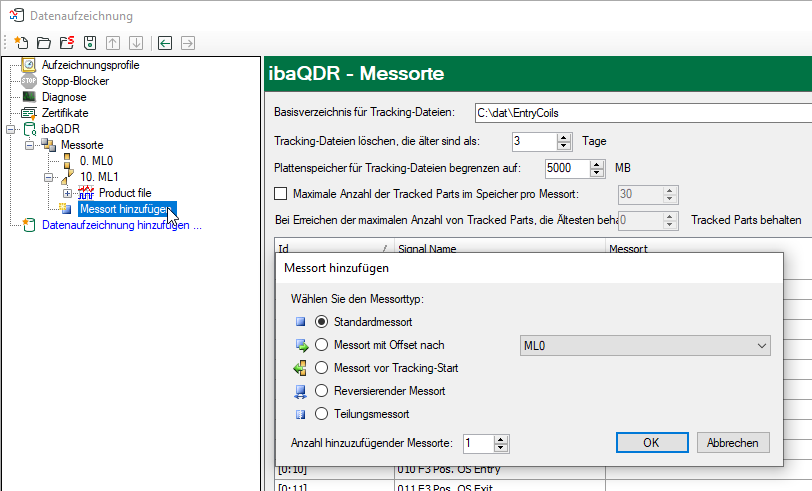This screenshot has width=812, height=491.
Task: Decrease Anzahl hinzuzufügender Messorte
Action: point(500,447)
